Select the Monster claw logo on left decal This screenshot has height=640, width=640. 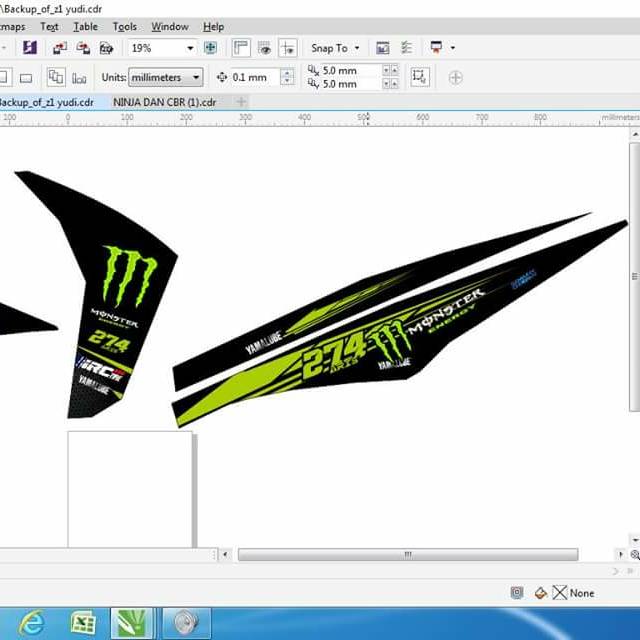(x=129, y=276)
